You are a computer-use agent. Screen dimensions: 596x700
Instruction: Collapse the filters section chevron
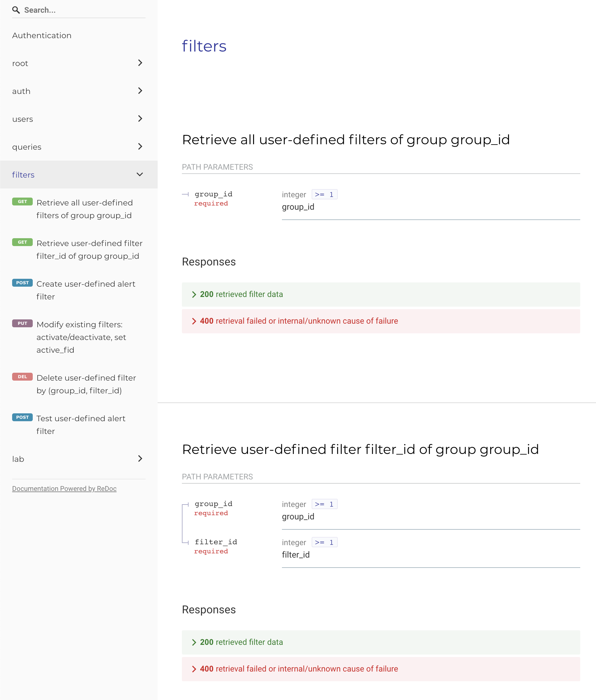click(x=140, y=175)
